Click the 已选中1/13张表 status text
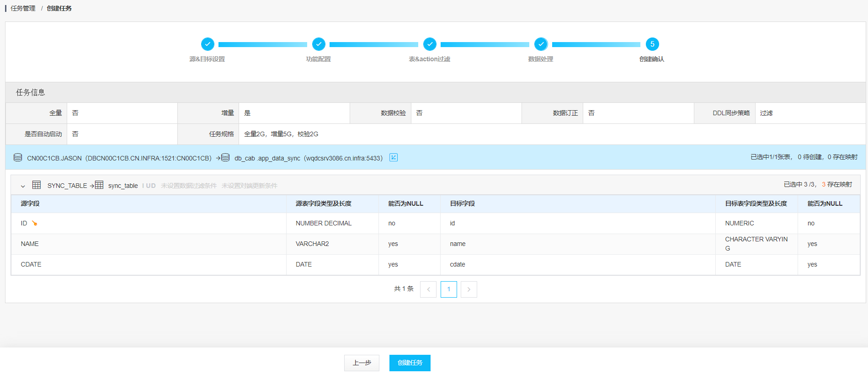This screenshot has height=374, width=868. click(x=771, y=157)
